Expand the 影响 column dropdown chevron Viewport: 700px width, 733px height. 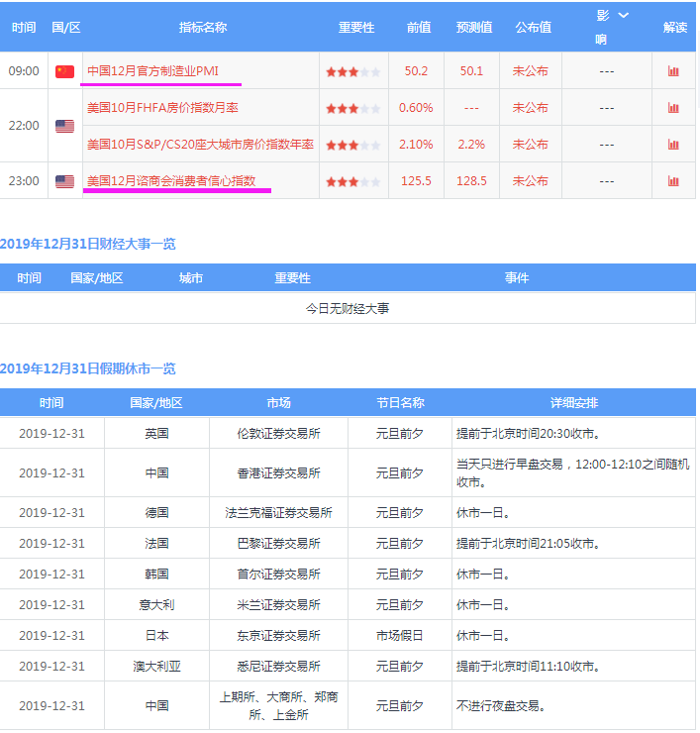click(x=624, y=15)
